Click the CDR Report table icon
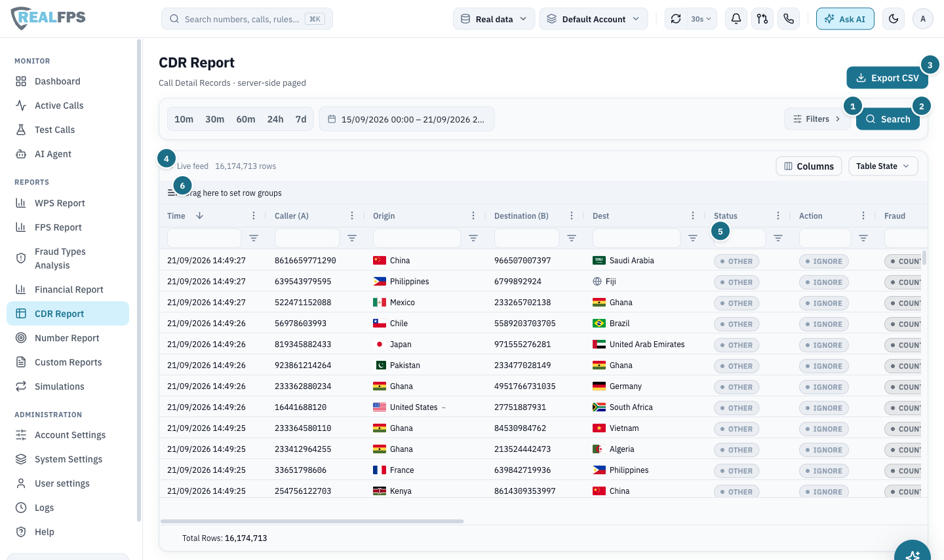 [21, 314]
